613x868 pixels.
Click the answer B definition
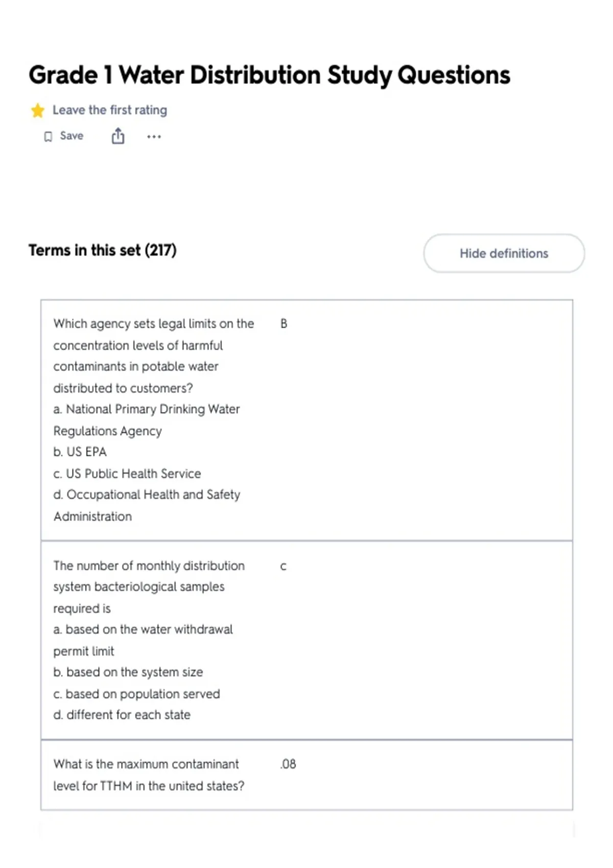pos(284,324)
